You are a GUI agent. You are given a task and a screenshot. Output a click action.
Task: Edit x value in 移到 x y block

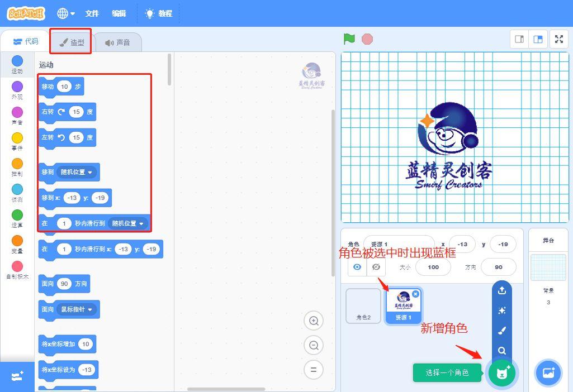(72, 198)
